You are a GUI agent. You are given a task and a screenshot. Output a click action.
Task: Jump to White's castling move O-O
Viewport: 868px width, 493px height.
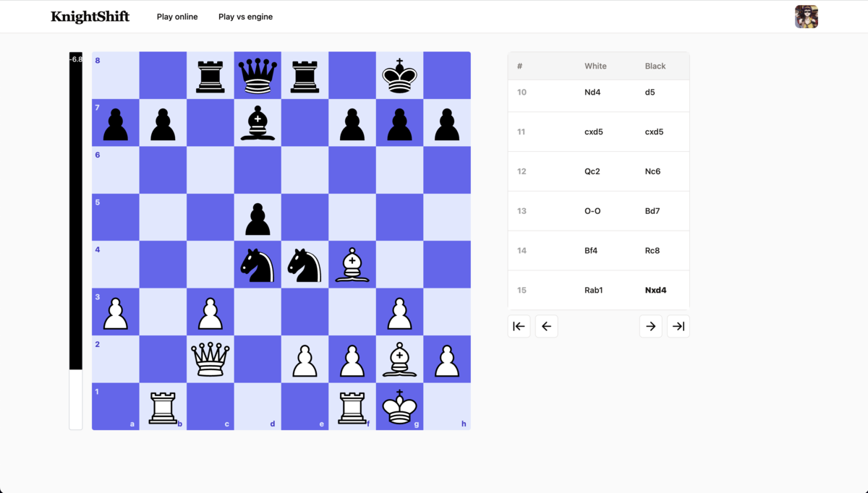[x=592, y=211]
